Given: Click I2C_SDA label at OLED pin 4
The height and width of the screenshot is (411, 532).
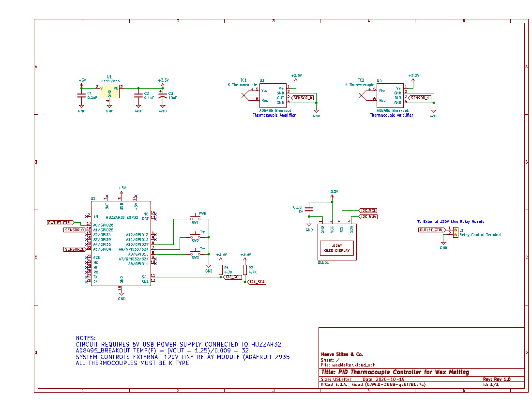Looking at the screenshot, I should 368,216.
